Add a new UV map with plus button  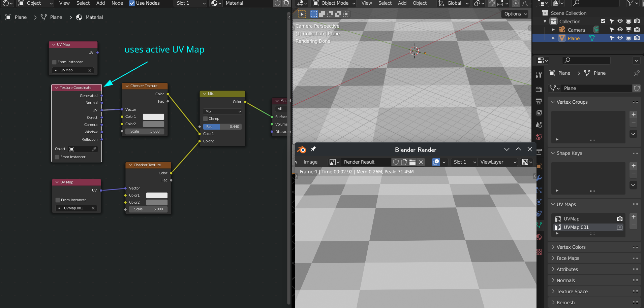pos(634,217)
